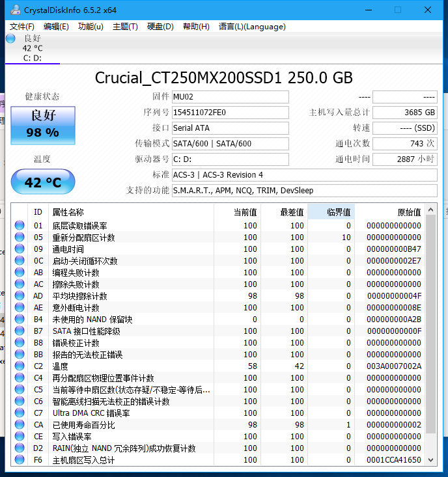The image size is (448, 477).
Task: Click the 通电次数 field showing 743 次
Action: pos(405,144)
